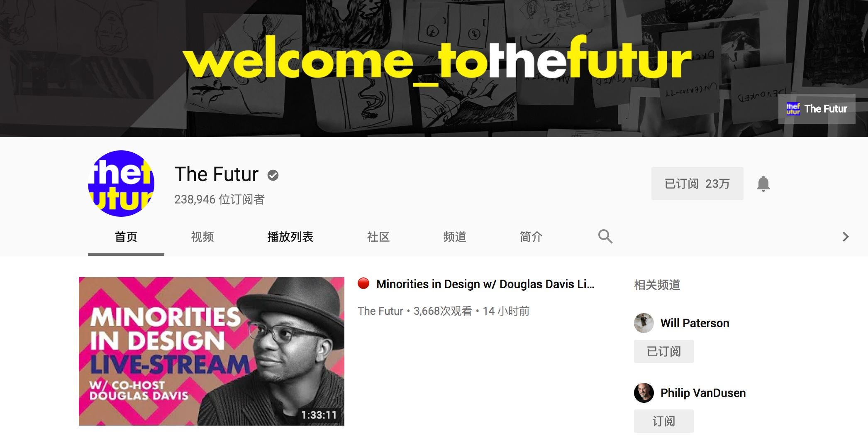
Task: Open the Minorities in Design video title
Action: [x=485, y=284]
